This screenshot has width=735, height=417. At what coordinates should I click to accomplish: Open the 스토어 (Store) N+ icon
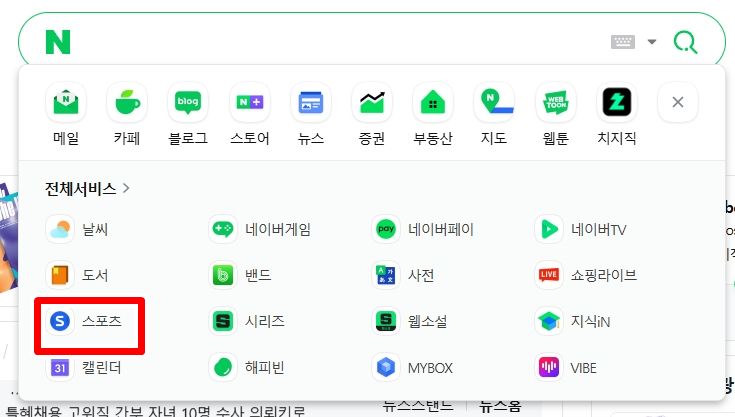coord(250,102)
